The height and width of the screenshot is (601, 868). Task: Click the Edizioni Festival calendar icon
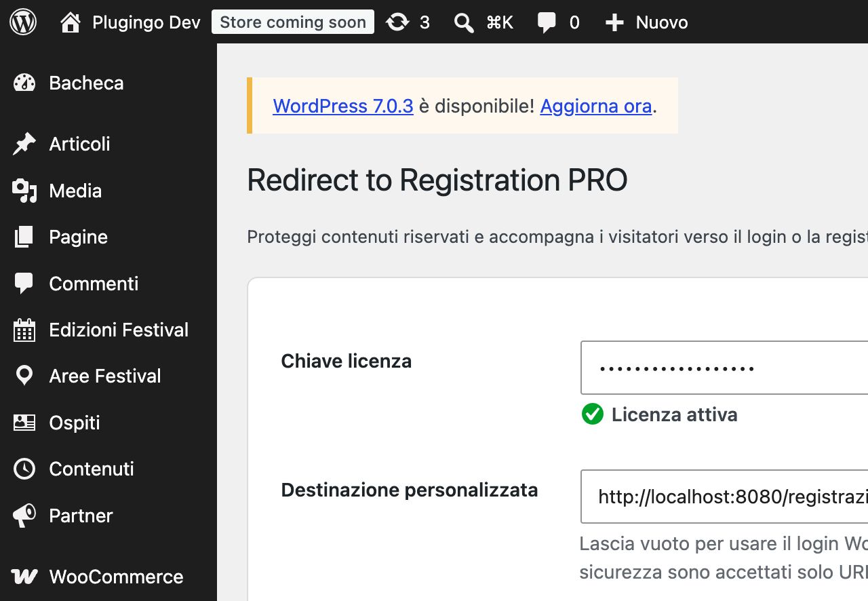click(24, 330)
